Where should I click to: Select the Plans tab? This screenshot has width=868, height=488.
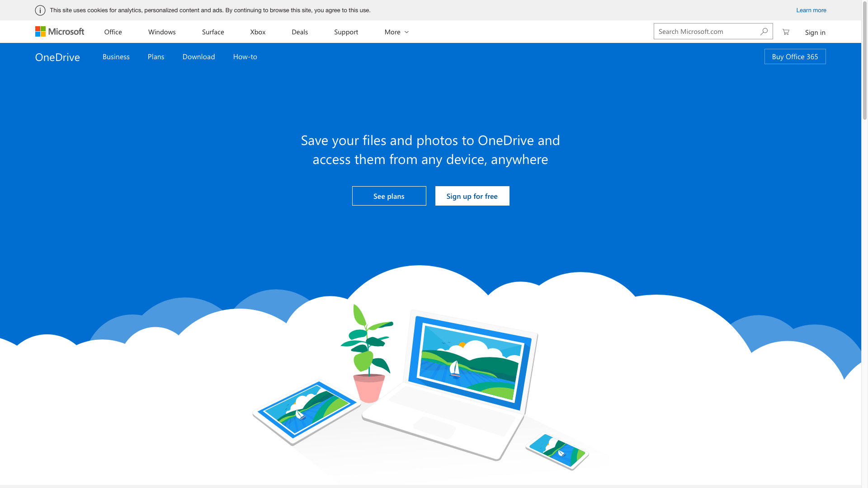tap(156, 56)
